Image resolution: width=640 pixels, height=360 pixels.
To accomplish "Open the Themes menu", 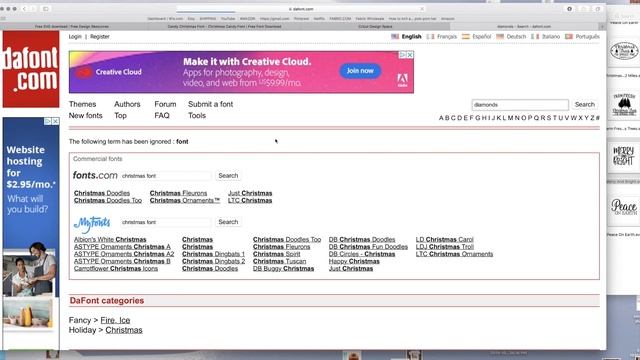I will coord(82,104).
